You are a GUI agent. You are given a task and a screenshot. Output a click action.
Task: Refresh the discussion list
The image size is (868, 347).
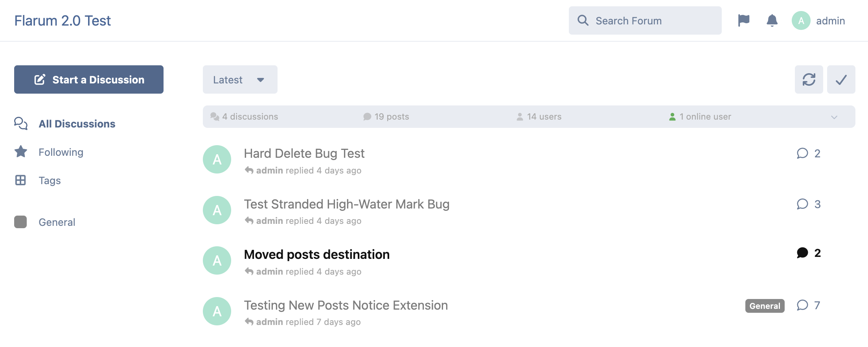point(809,79)
